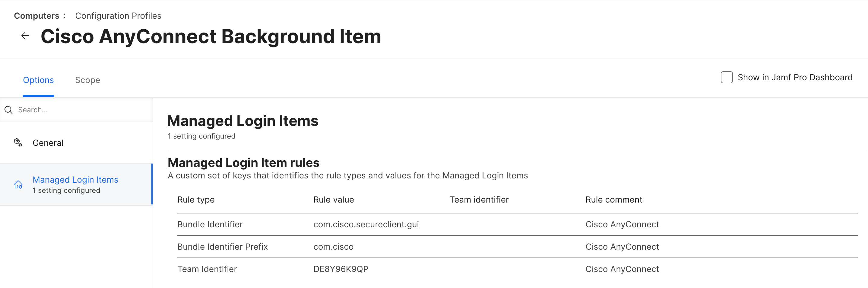Viewport: 868px width, 288px height.
Task: Click the Rule type column header
Action: point(196,200)
